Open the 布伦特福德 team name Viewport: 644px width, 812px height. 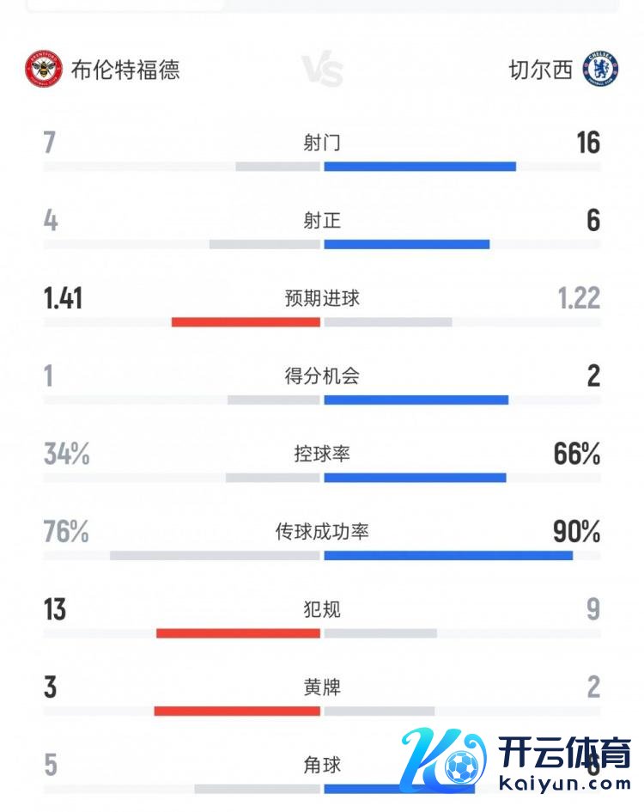[x=125, y=70]
